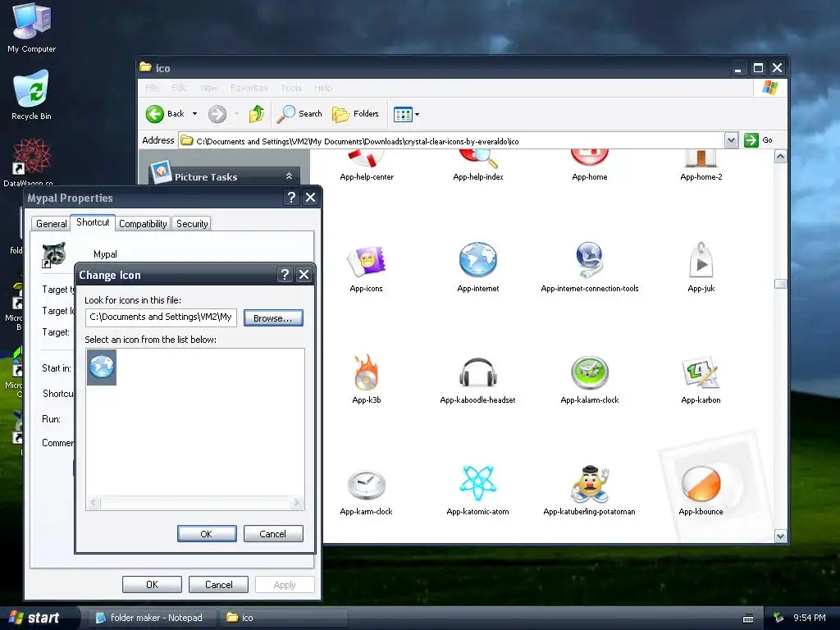Screen dimensions: 840x630
Task: Confirm with OK in Change Icon dialog
Action: (207, 533)
